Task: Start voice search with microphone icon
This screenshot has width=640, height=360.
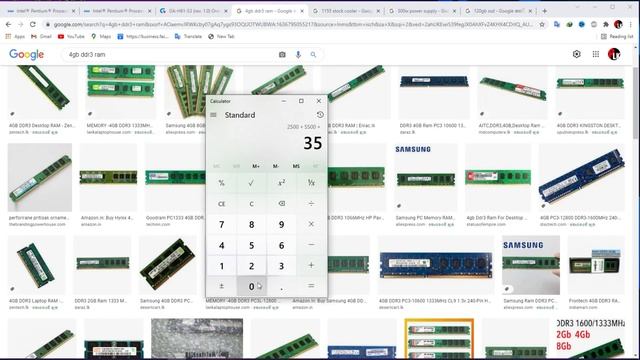Action: 298,54
